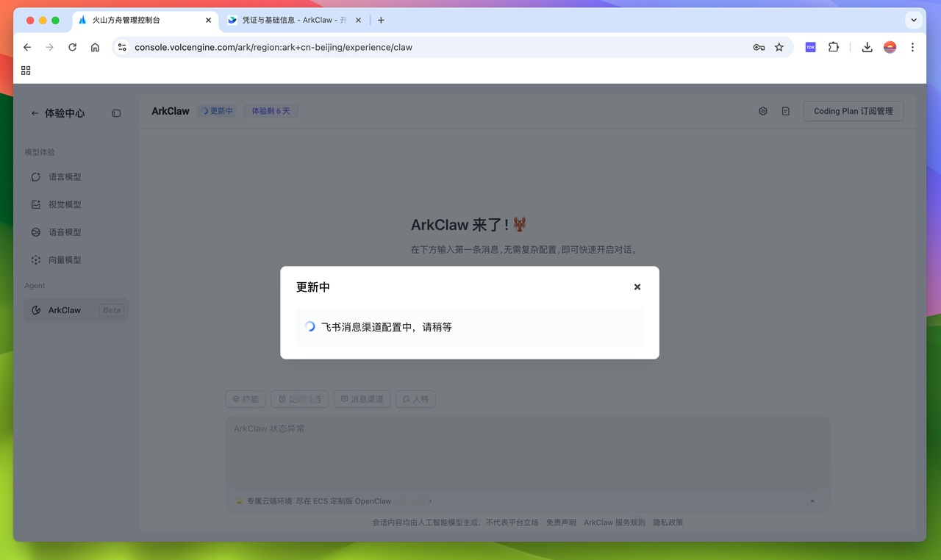This screenshot has width=941, height=560.
Task: Open Coding Plan 订阅管理
Action: tap(853, 110)
